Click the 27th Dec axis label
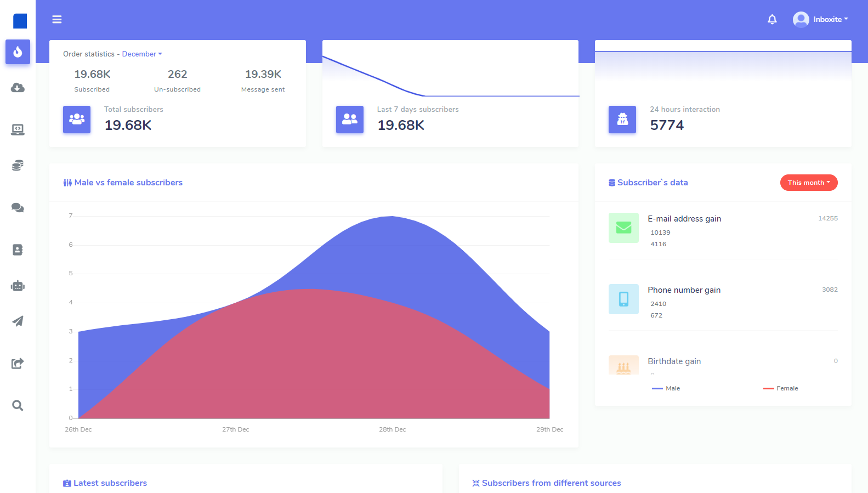 click(236, 429)
